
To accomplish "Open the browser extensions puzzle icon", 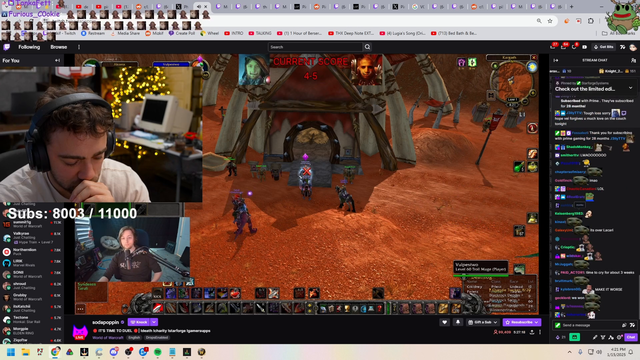I will [591, 21].
